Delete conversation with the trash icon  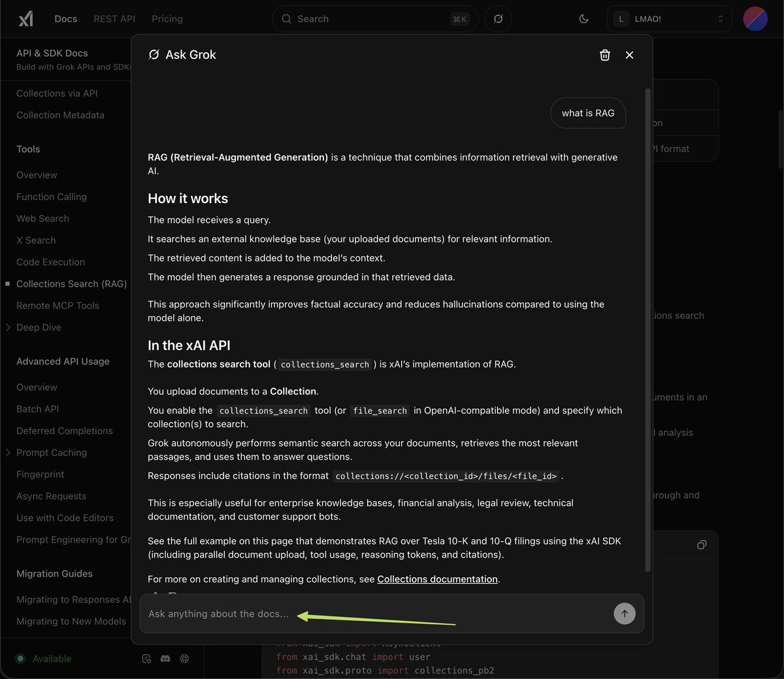(605, 55)
